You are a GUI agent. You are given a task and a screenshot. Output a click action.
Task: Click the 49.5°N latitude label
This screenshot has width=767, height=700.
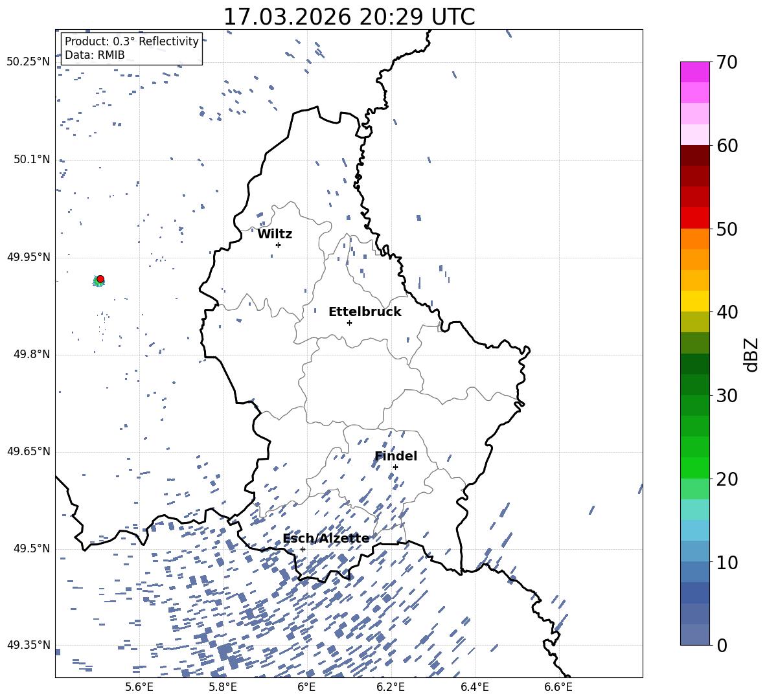[32, 548]
